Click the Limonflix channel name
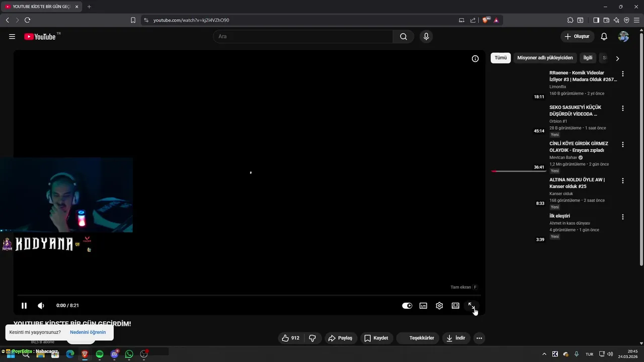Viewport: 644px width, 362px height. pos(557,87)
